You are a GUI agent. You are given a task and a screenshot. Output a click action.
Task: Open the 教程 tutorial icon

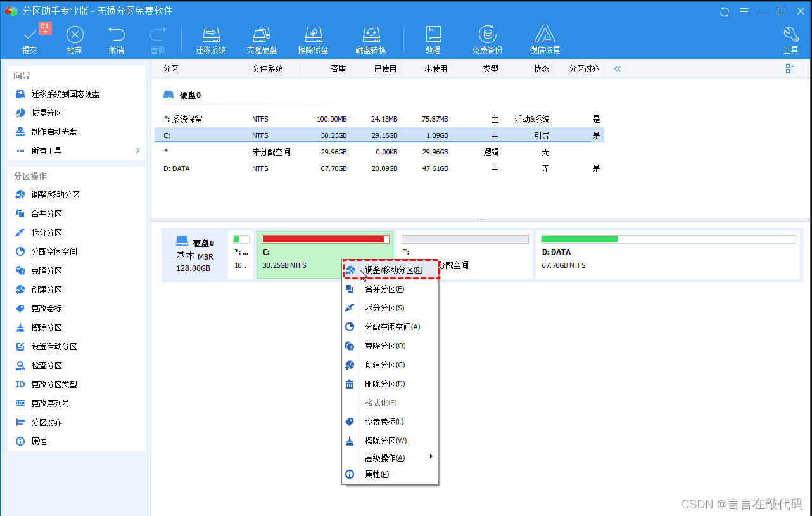tap(433, 39)
